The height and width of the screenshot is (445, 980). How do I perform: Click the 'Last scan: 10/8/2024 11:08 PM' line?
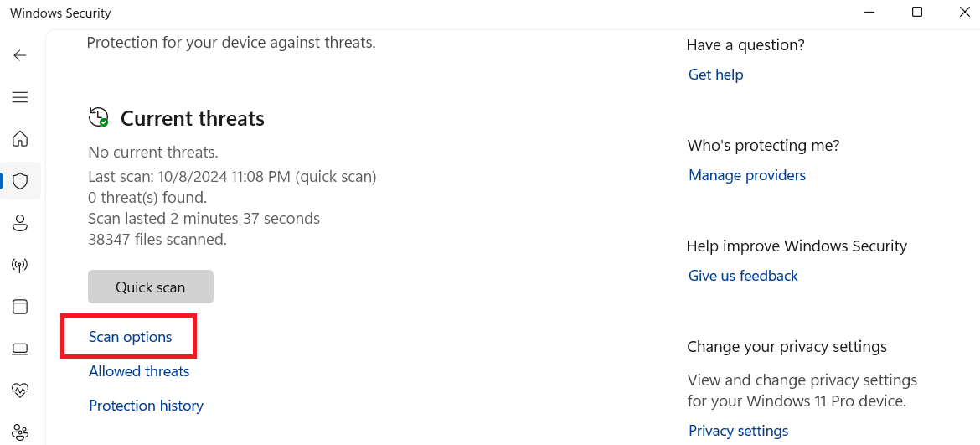click(x=233, y=177)
